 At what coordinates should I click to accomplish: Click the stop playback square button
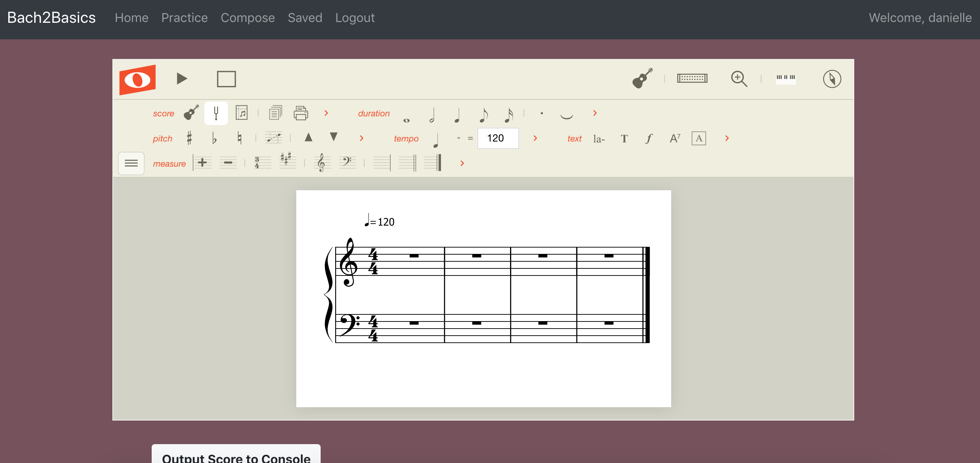point(226,79)
